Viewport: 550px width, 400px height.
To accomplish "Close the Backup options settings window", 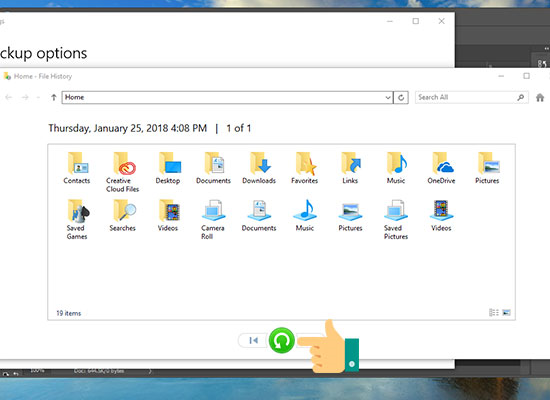I will click(x=442, y=21).
